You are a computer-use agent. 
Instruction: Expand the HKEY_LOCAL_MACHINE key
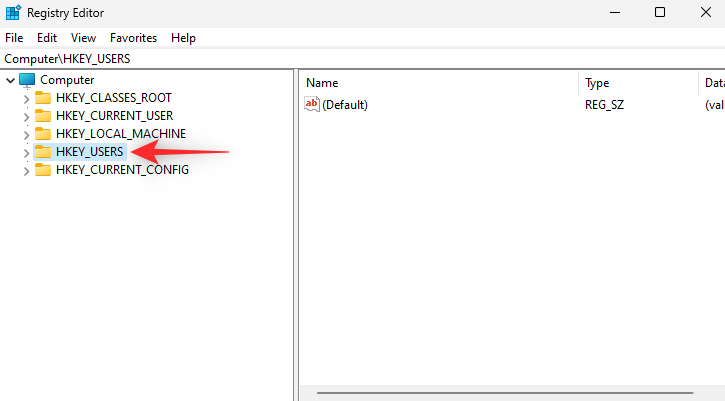[x=26, y=134]
